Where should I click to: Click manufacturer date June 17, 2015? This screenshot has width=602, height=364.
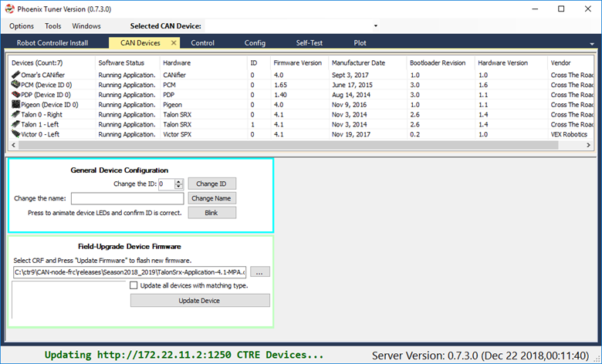(352, 85)
